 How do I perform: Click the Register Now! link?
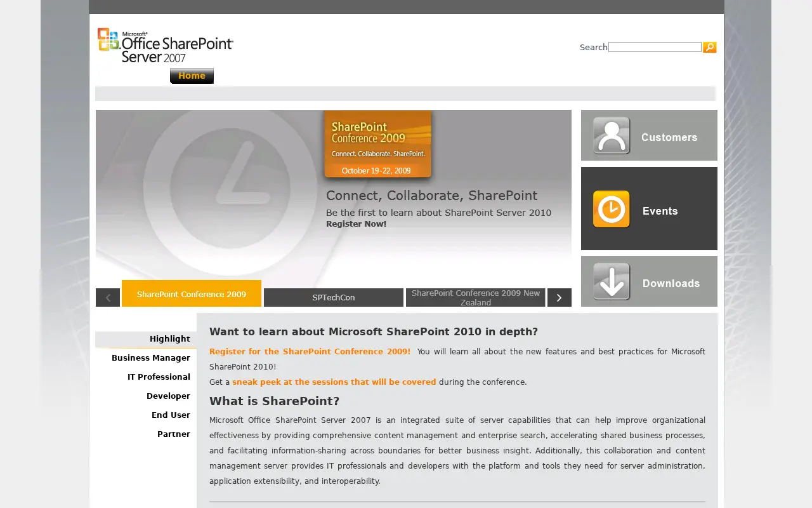tap(356, 224)
